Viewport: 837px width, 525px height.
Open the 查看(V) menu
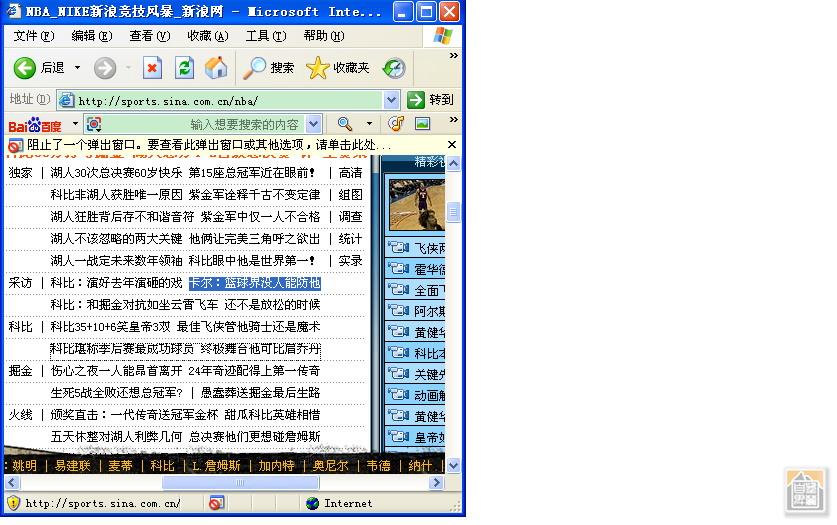click(x=149, y=36)
